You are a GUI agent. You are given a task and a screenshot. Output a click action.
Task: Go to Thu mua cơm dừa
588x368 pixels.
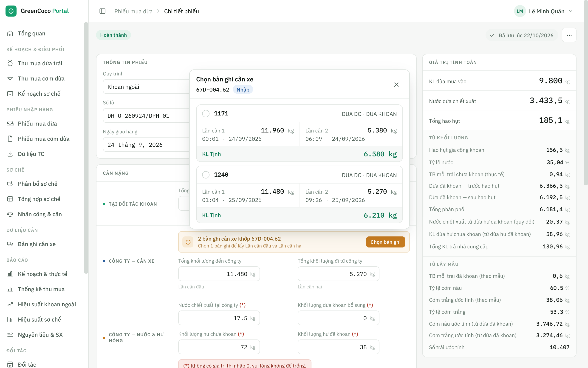[41, 78]
